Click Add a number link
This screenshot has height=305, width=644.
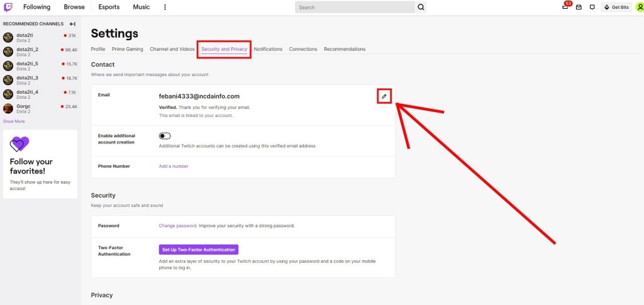174,166
